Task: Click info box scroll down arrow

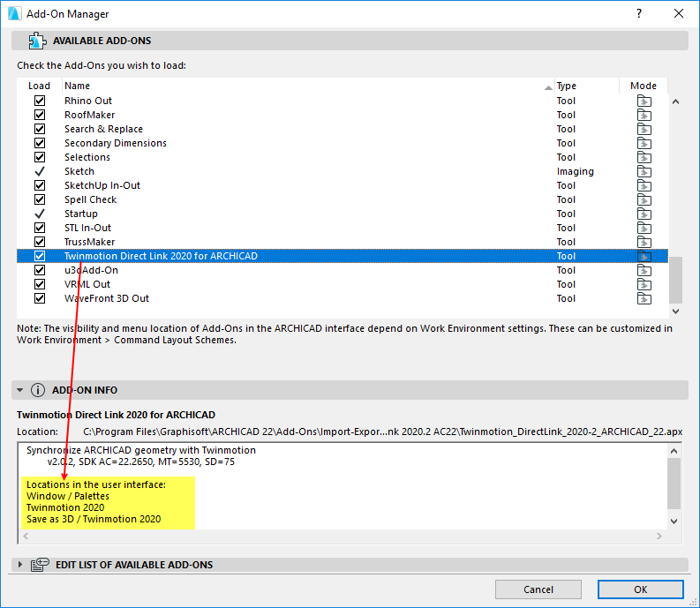Action: 674,521
